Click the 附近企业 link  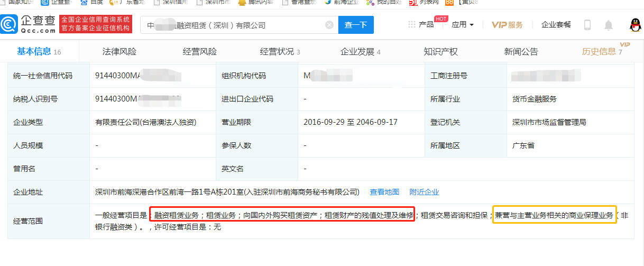(x=424, y=192)
